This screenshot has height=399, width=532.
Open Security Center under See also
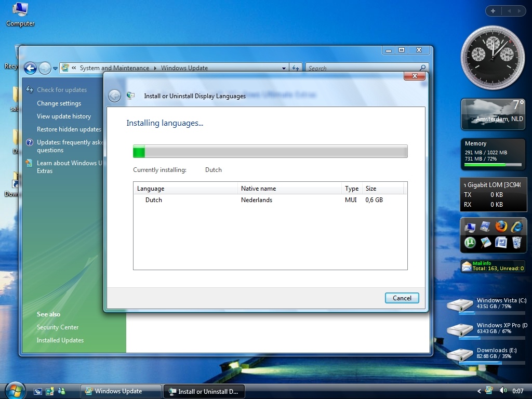click(x=58, y=327)
